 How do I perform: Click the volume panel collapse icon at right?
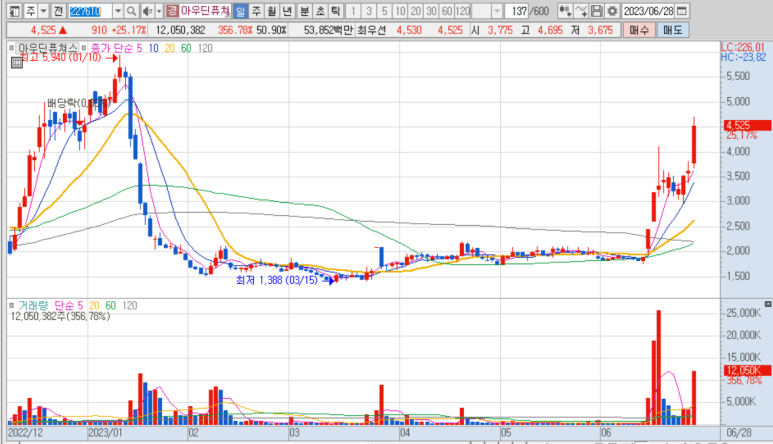point(768,304)
